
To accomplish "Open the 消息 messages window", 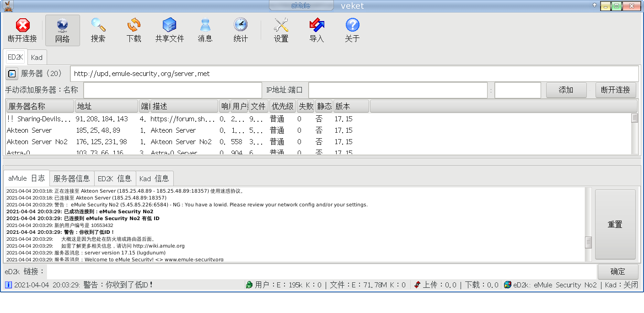I will [x=205, y=31].
